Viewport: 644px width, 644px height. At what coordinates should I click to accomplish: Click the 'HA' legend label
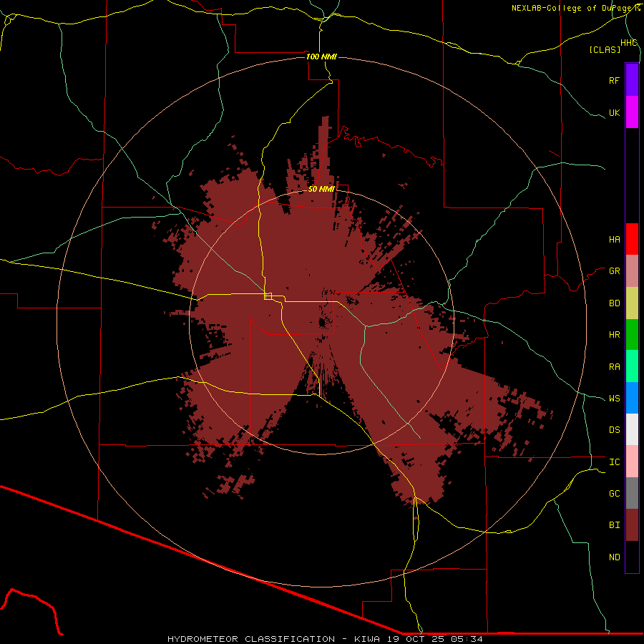click(615, 240)
